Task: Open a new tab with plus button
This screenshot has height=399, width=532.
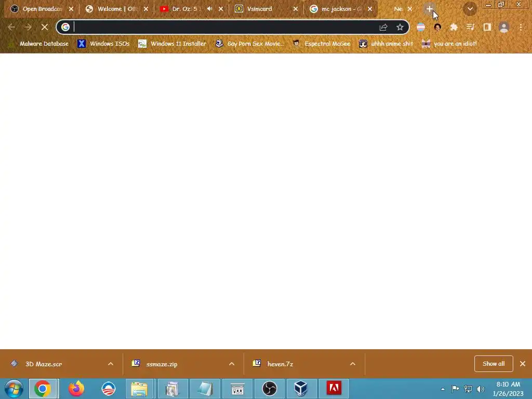Action: coord(430,9)
